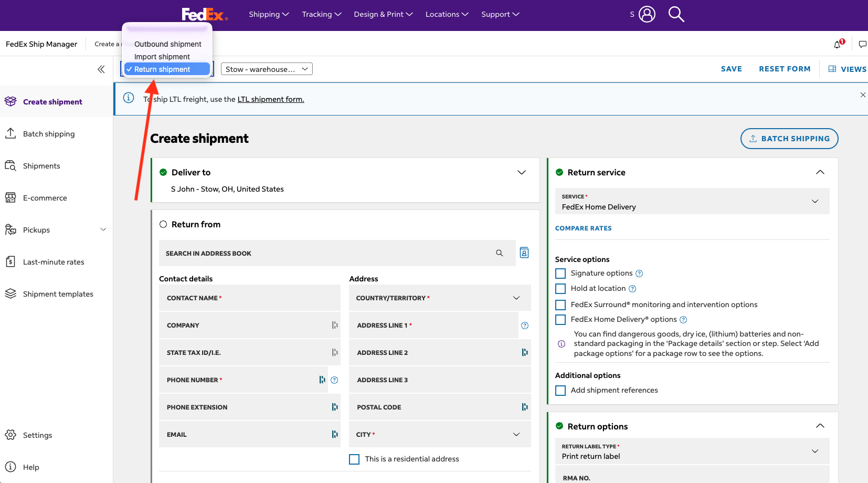Viewport: 868px width, 483px height.
Task: Enable FedEx Home Delivery options checkbox
Action: 560,320
